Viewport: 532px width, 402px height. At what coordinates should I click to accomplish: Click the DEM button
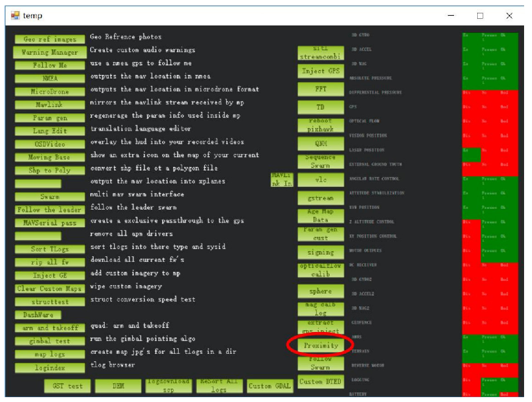[x=118, y=386]
